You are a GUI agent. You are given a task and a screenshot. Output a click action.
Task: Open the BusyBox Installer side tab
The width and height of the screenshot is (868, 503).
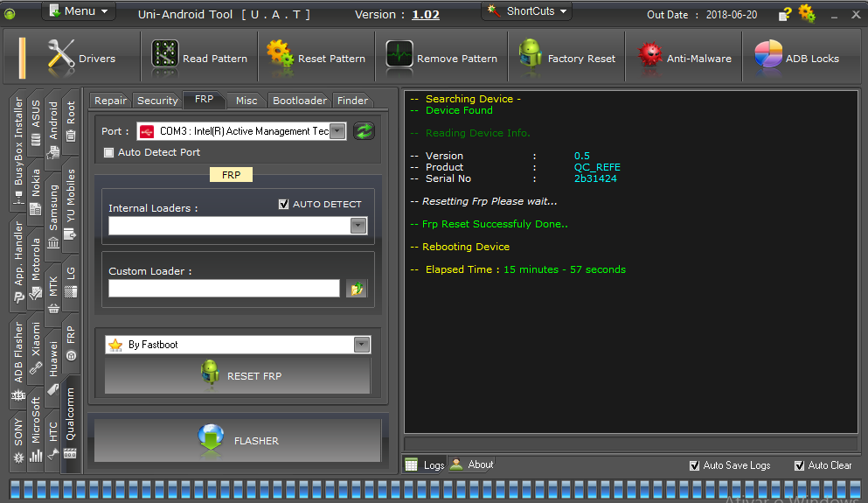[x=18, y=150]
